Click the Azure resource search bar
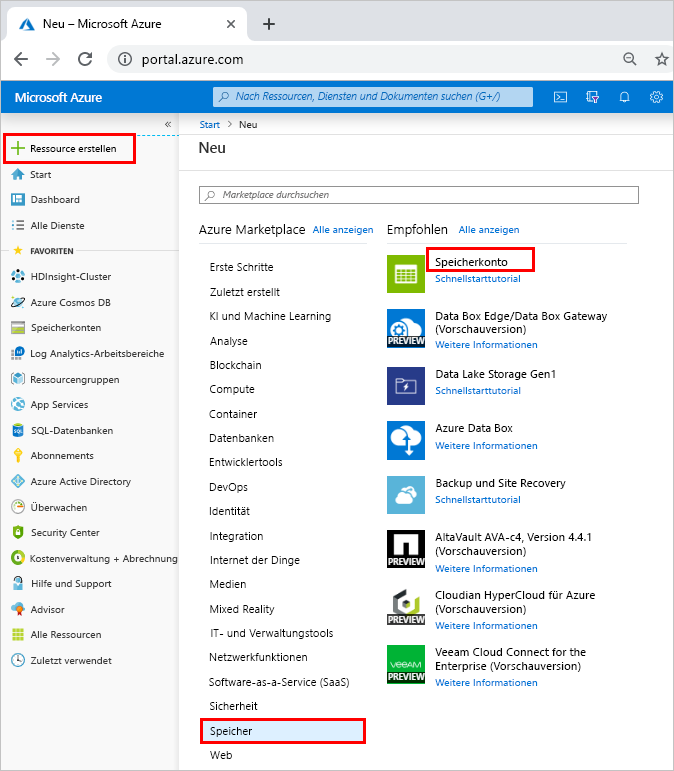674x771 pixels. pos(373,97)
